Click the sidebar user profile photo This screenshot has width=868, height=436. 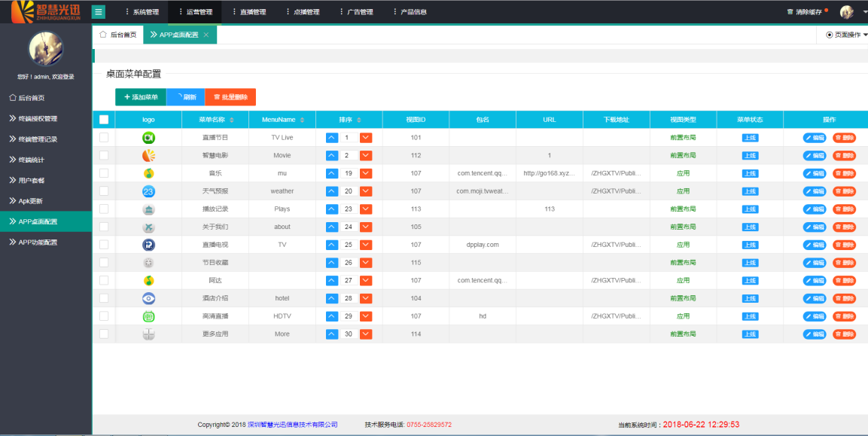click(x=46, y=49)
